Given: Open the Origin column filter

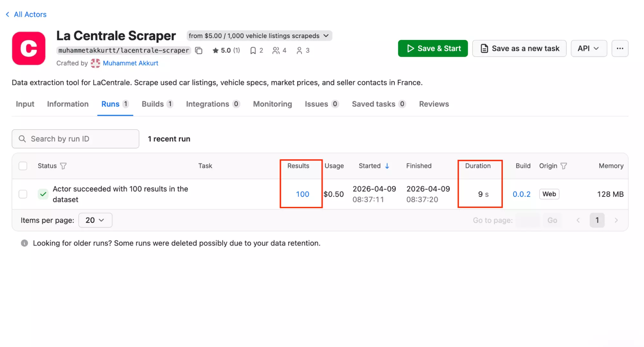Looking at the screenshot, I should point(564,166).
